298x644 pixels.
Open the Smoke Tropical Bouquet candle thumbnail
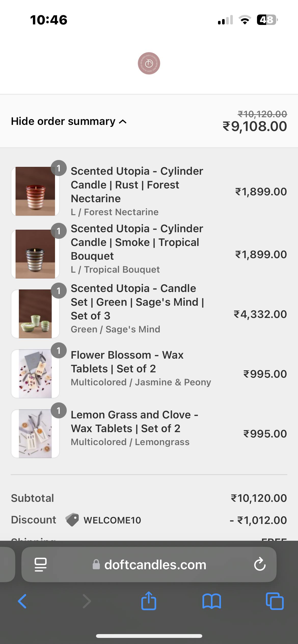click(35, 254)
